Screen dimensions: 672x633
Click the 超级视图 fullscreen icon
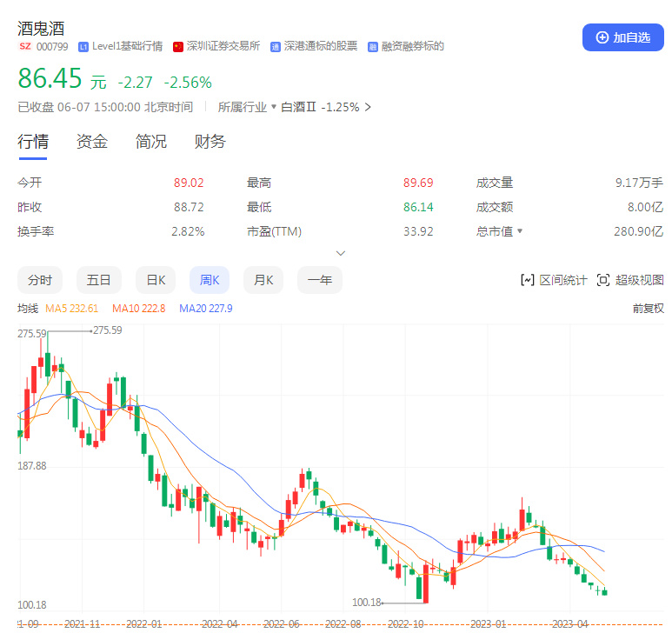603,280
